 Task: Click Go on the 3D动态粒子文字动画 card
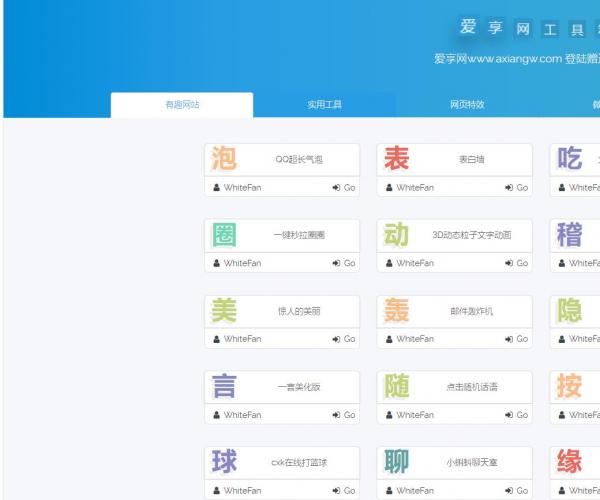click(x=517, y=263)
